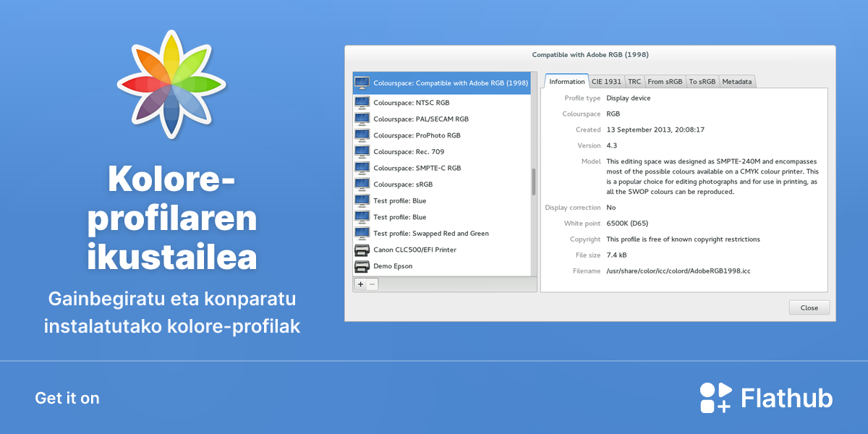This screenshot has width=868, height=434.
Task: Switch to the To sRGB tab
Action: [x=702, y=82]
